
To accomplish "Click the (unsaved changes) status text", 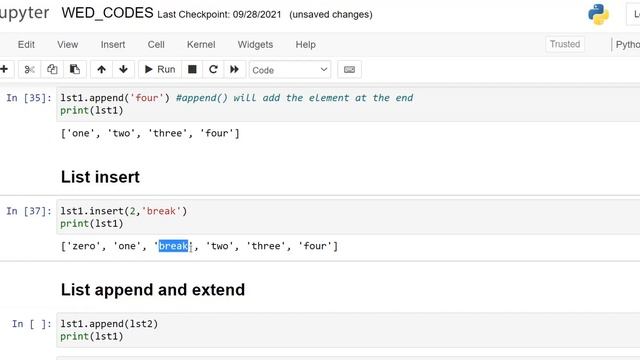I will 331,15.
